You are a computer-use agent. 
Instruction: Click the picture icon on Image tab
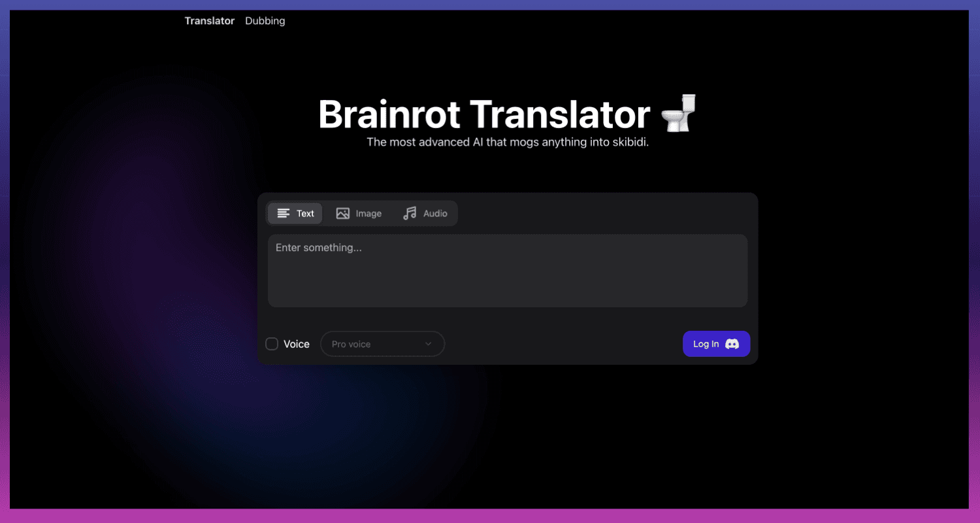click(343, 214)
